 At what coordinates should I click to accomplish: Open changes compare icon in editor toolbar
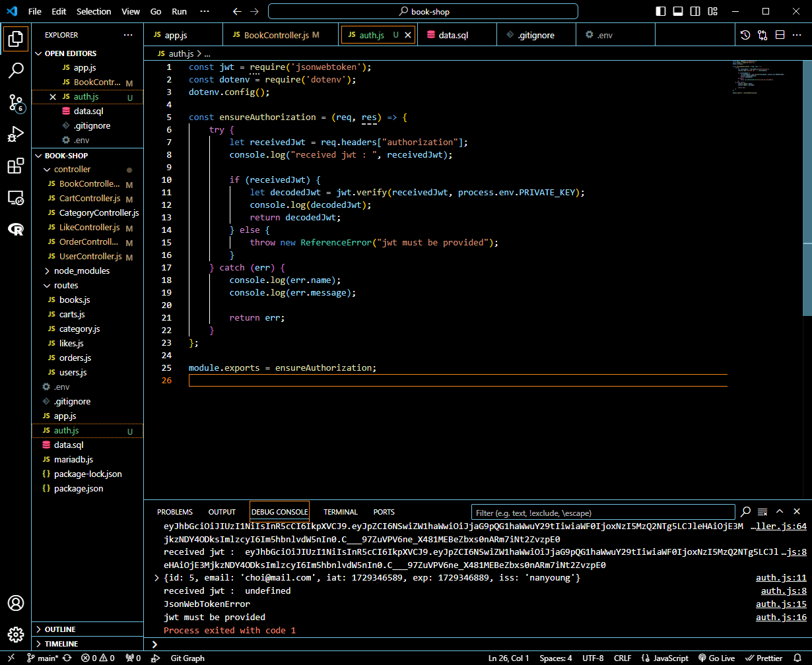click(x=762, y=35)
